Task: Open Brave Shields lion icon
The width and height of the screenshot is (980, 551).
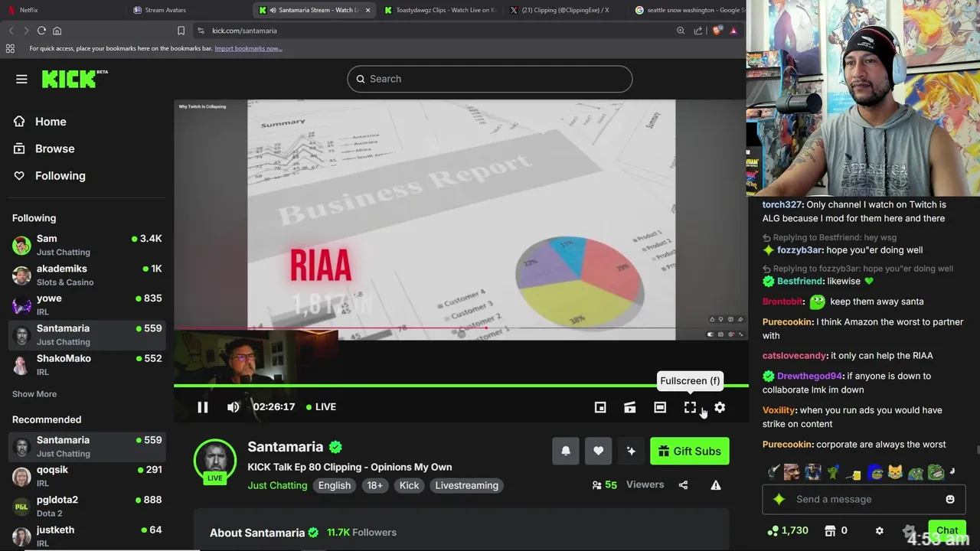Action: (x=717, y=31)
